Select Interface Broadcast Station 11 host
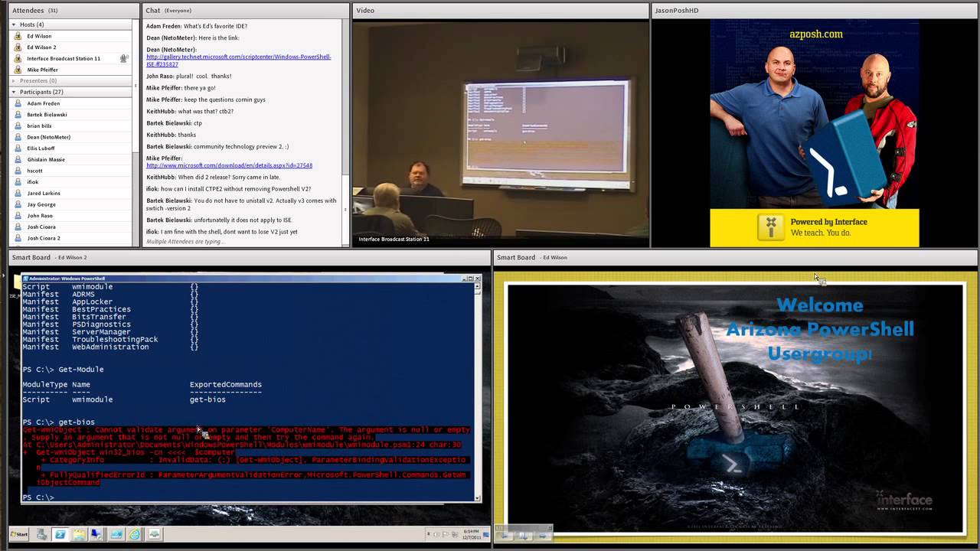The width and height of the screenshot is (980, 551). (64, 58)
